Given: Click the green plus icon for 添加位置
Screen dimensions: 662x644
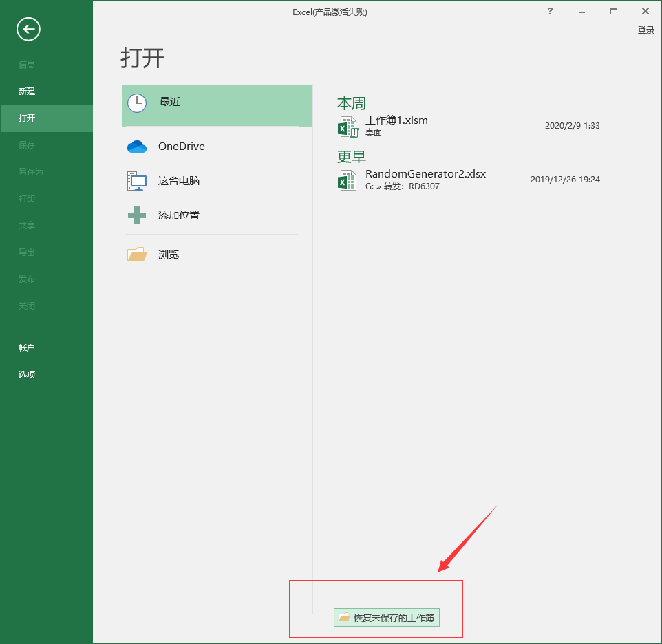Looking at the screenshot, I should [137, 215].
